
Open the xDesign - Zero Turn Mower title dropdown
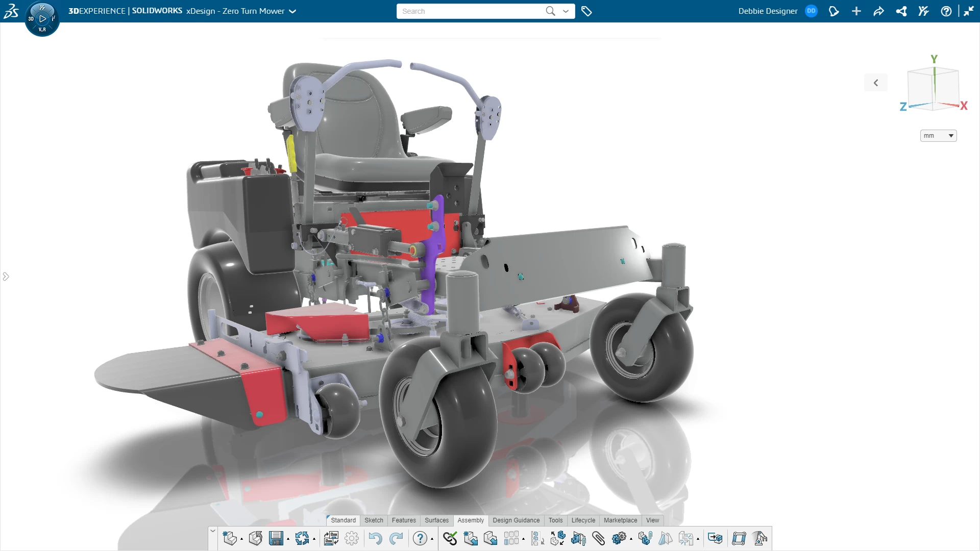tap(292, 11)
